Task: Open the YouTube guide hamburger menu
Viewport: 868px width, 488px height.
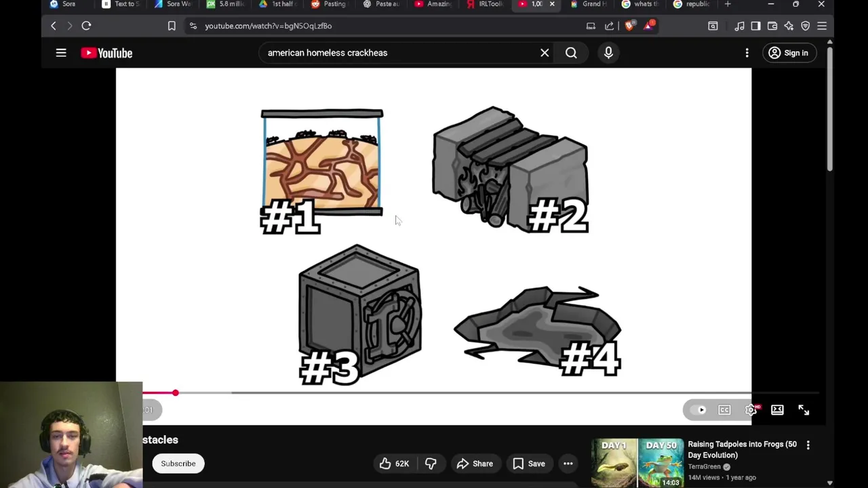Action: tap(61, 53)
